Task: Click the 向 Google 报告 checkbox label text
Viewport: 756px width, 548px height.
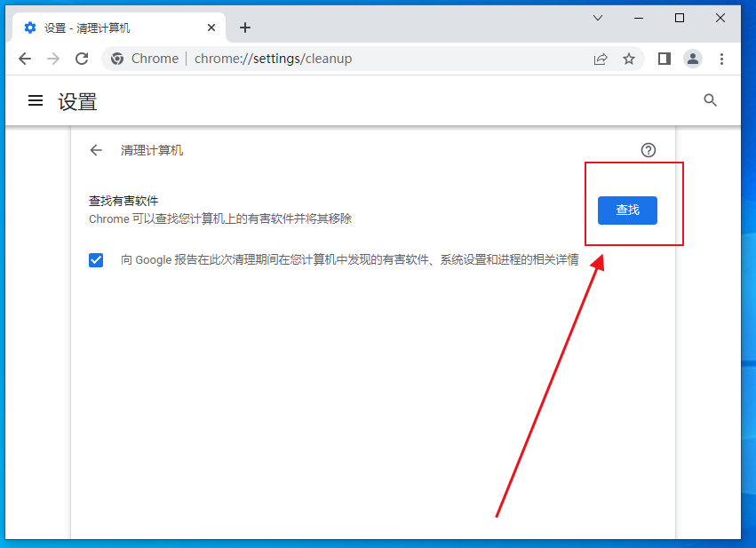Action: [x=349, y=259]
